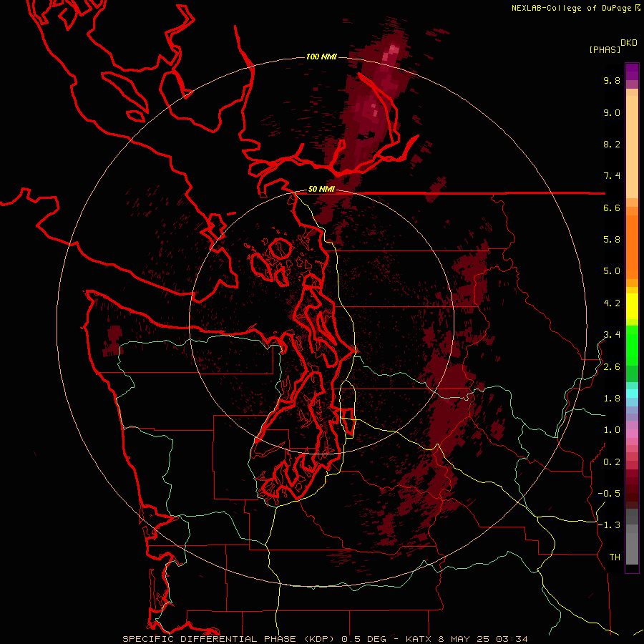
Task: Click the Specific Differential Phase caption at bottom
Action: pos(325,639)
